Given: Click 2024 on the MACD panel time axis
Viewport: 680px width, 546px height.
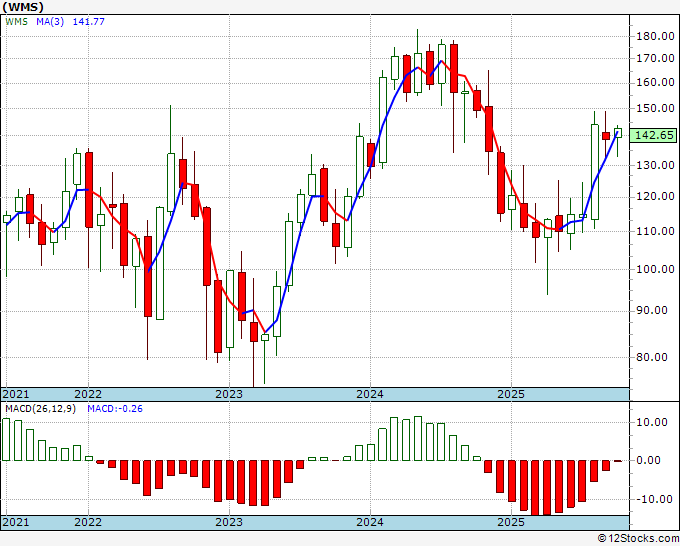Looking at the screenshot, I should click(x=370, y=522).
